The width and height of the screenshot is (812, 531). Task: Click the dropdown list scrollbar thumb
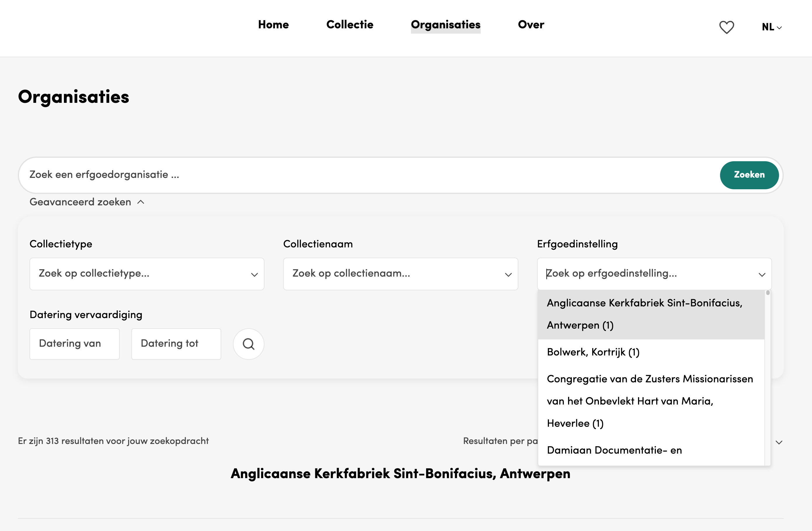[x=768, y=293]
